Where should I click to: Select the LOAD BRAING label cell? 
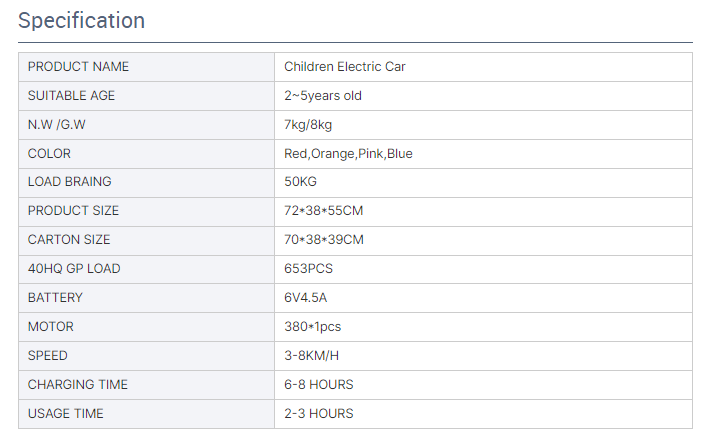(x=70, y=182)
